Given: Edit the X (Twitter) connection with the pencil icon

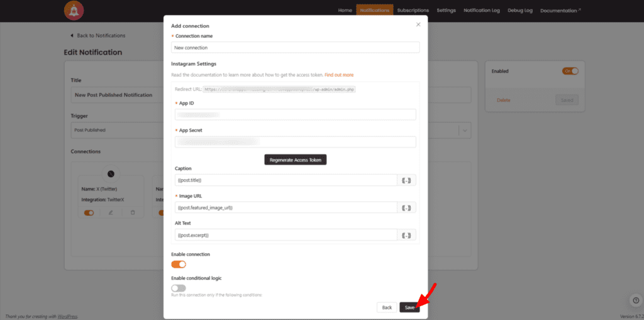Looking at the screenshot, I should click(111, 212).
